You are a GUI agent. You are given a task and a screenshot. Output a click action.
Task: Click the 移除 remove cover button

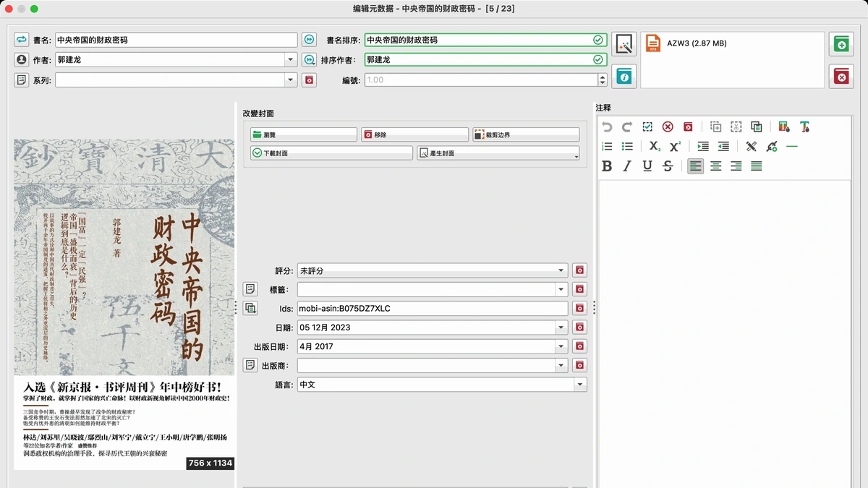[x=414, y=134]
